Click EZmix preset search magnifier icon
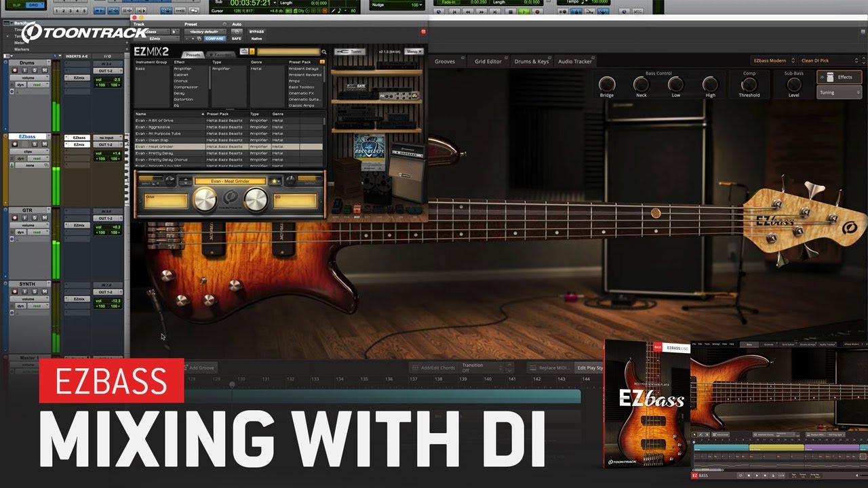This screenshot has width=868, height=488. click(x=324, y=52)
